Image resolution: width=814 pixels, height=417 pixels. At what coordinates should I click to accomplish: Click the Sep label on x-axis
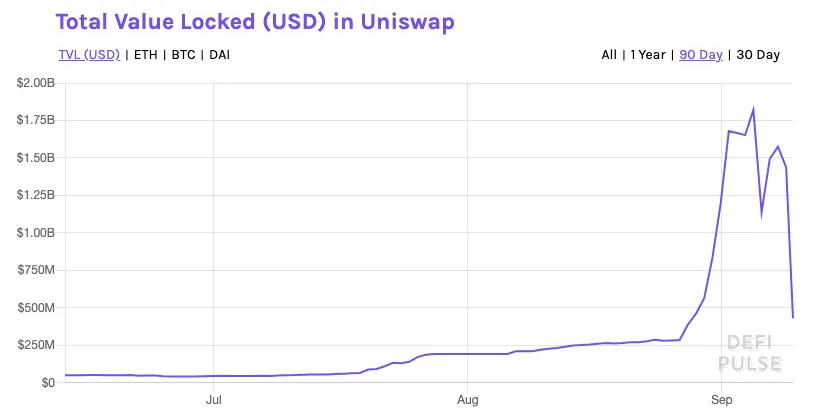coord(721,399)
